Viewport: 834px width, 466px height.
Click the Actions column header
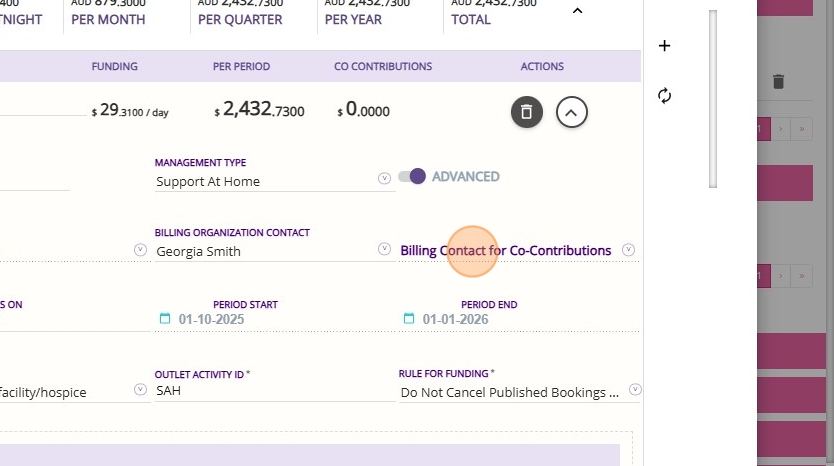542,67
